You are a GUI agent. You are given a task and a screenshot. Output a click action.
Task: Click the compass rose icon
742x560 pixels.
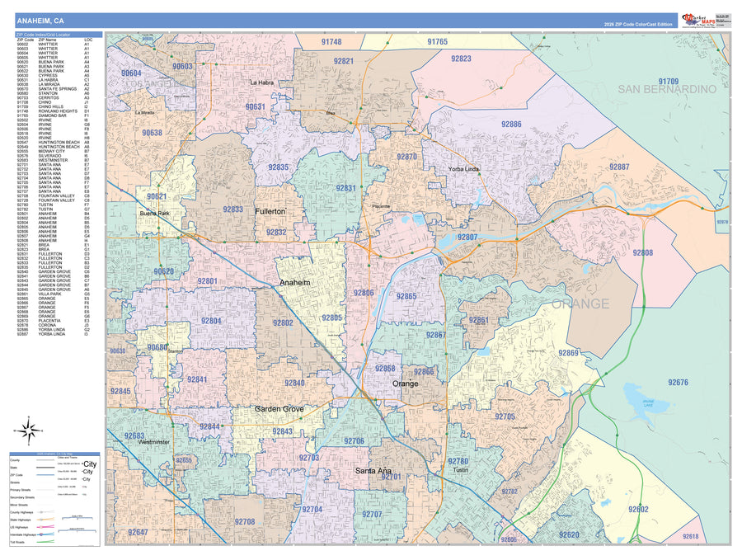(29, 431)
